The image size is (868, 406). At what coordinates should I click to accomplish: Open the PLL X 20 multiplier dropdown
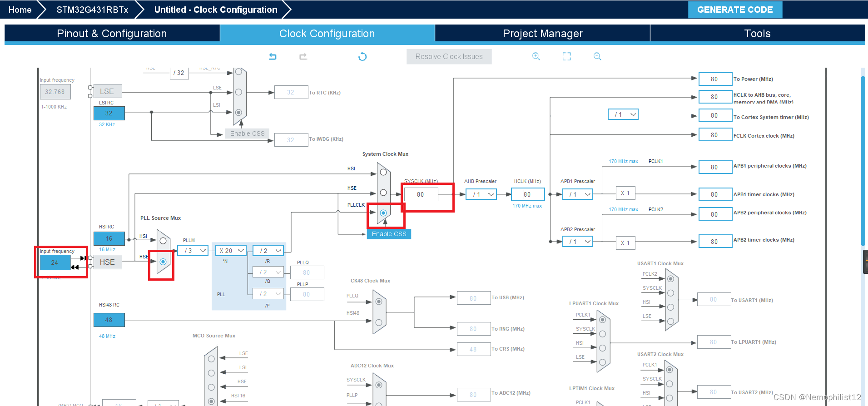point(231,251)
